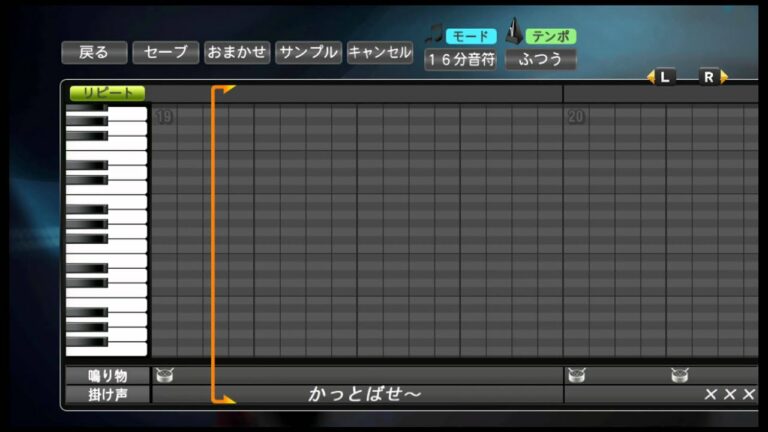The height and width of the screenshot is (432, 768).
Task: Click the metronome icon beside テンポ
Action: (x=514, y=33)
